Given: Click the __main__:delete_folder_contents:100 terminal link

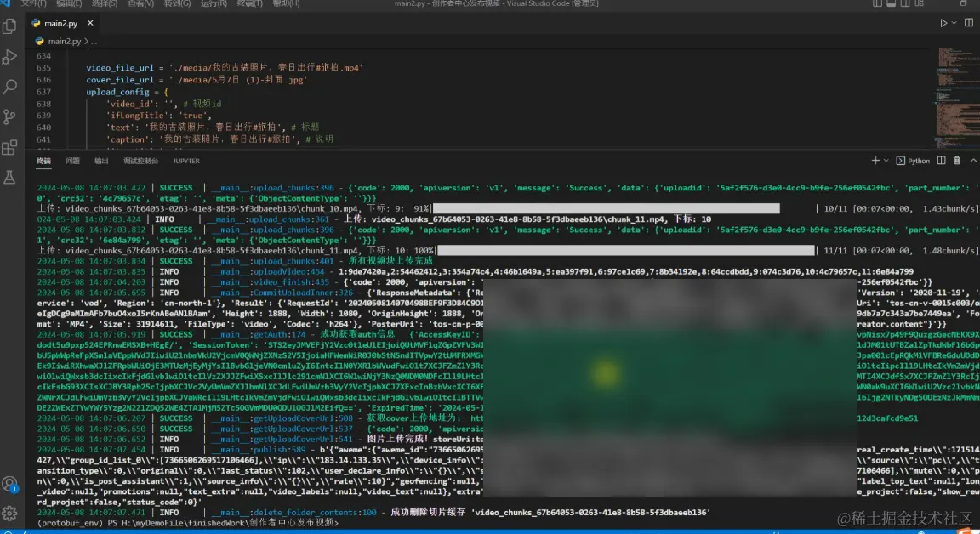Looking at the screenshot, I should 293,512.
